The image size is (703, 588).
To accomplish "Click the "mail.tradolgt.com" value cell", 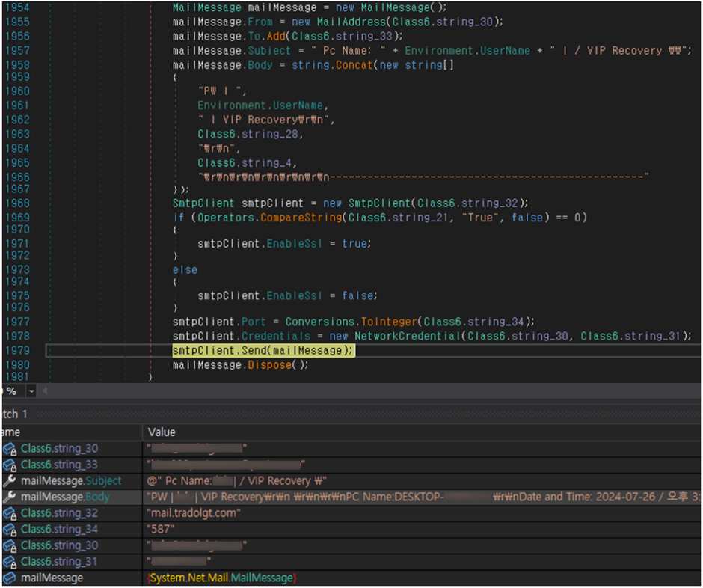I will coord(194,513).
